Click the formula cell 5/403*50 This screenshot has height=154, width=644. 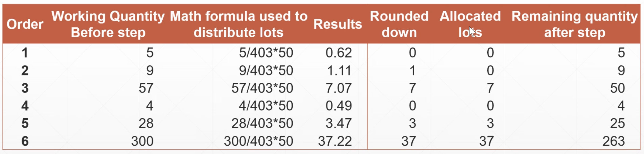tap(266, 53)
